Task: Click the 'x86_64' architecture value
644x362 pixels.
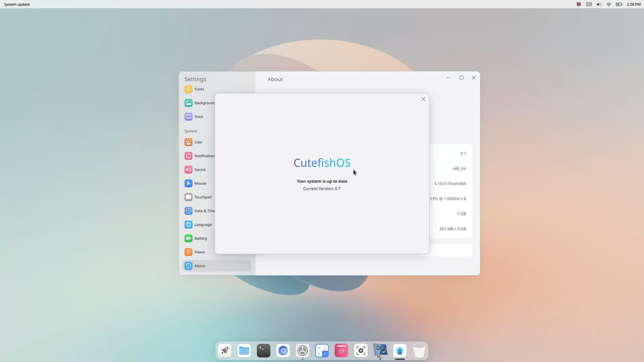Action: click(459, 168)
